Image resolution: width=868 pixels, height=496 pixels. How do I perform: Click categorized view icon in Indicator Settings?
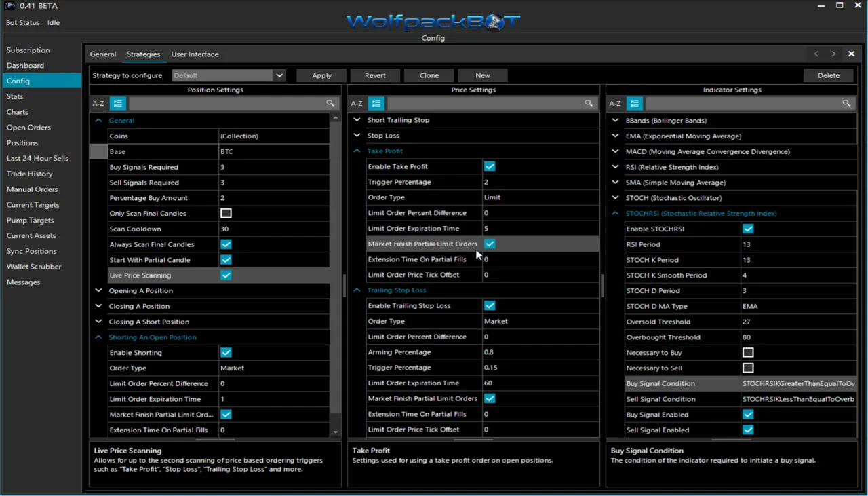point(635,103)
